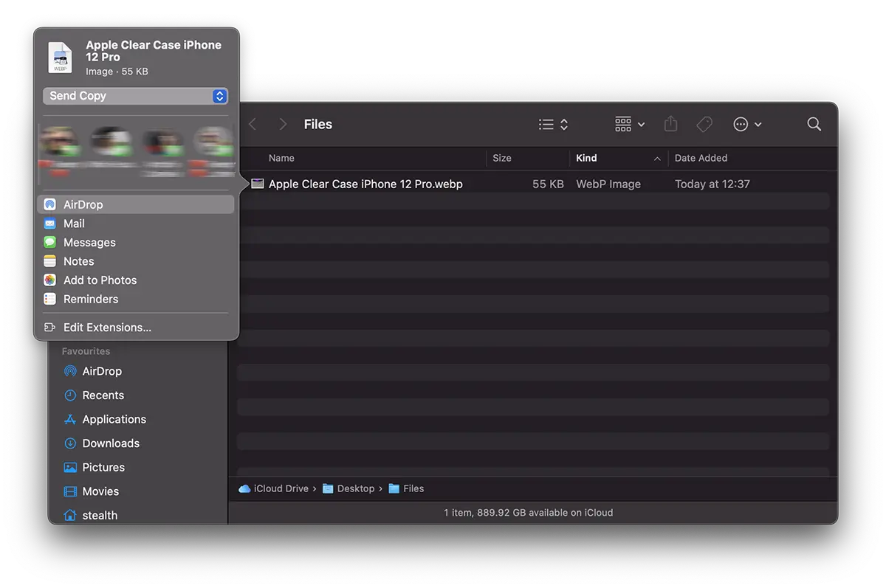Open Finder search with the magnifier icon
Screen dimensions: 886x588
(x=814, y=124)
